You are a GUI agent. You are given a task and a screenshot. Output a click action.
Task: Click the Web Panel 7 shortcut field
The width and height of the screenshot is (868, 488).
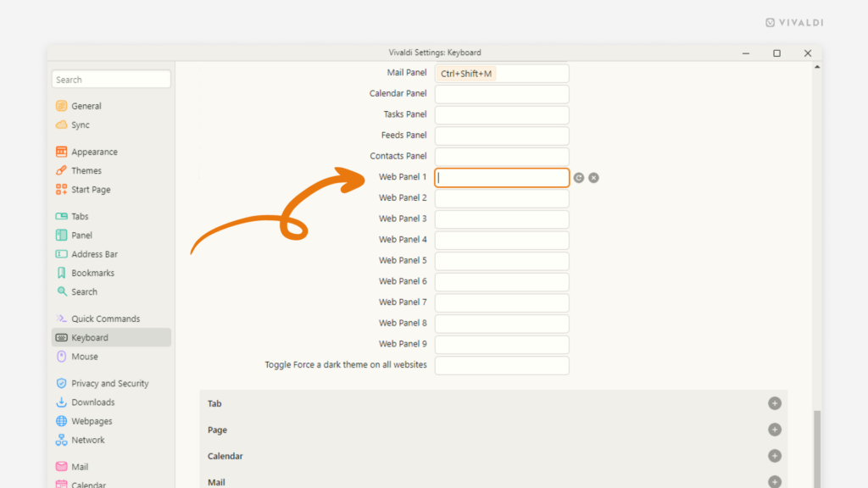502,302
